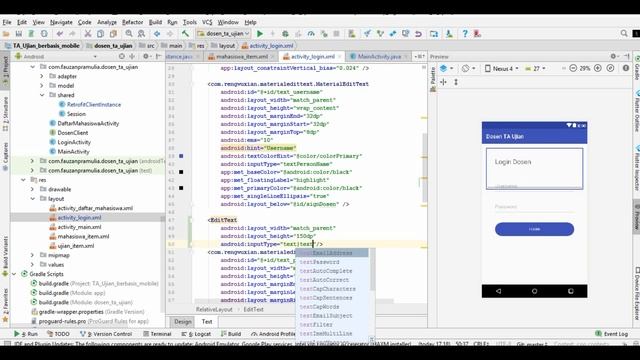Click the preview warnings indicator icon
Screen dimensions: 640x360
(626, 69)
